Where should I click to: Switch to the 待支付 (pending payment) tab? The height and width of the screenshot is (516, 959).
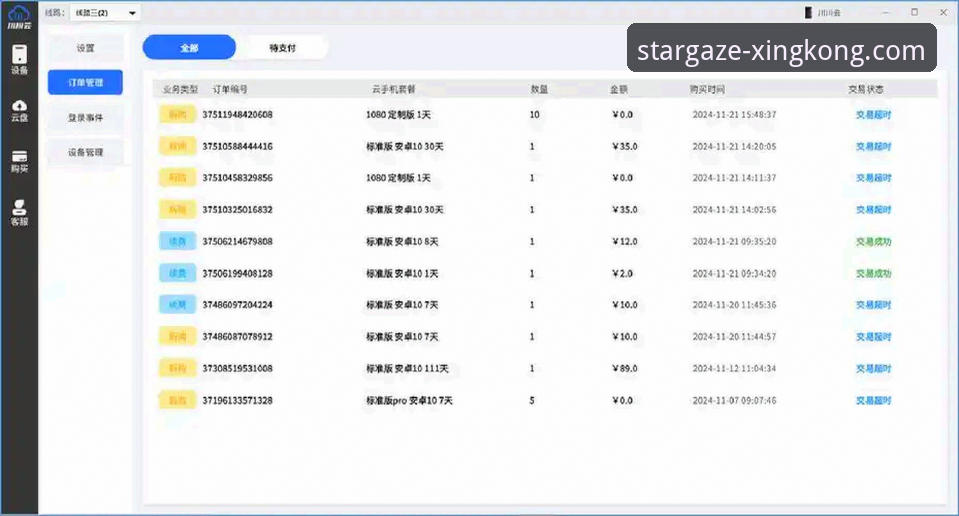coord(283,48)
